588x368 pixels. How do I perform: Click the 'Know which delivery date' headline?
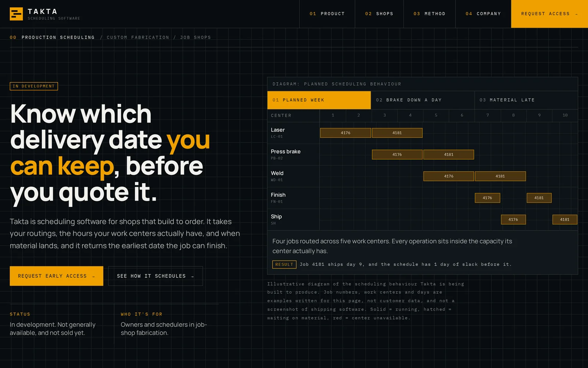click(x=110, y=153)
